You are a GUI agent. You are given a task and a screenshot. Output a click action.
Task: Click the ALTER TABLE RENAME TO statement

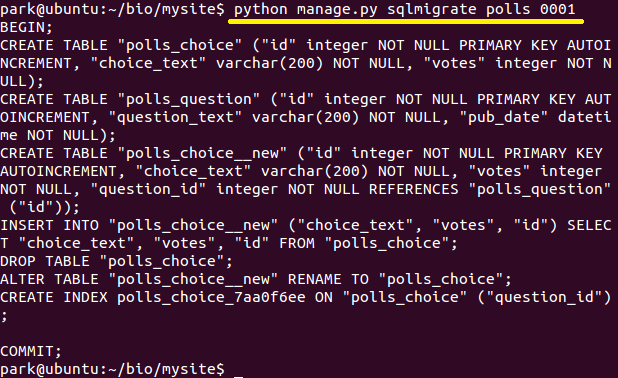tap(255, 279)
